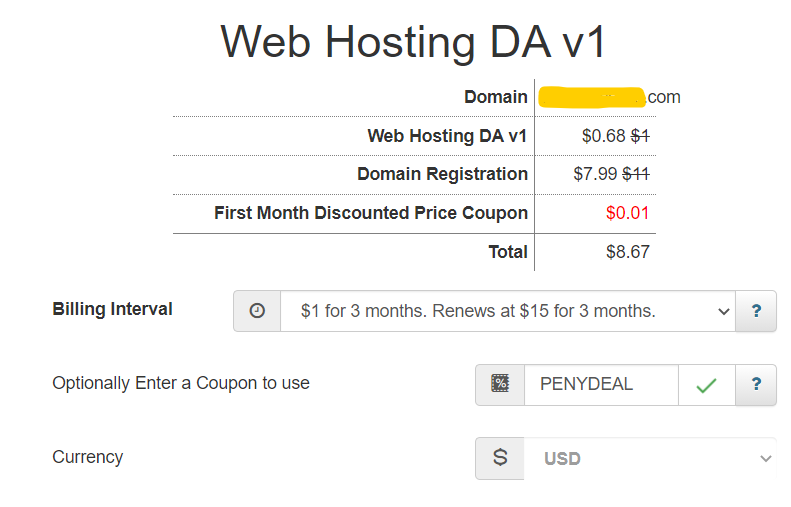Click the red $0.01 coupon price
The width and height of the screenshot is (791, 507).
click(628, 213)
